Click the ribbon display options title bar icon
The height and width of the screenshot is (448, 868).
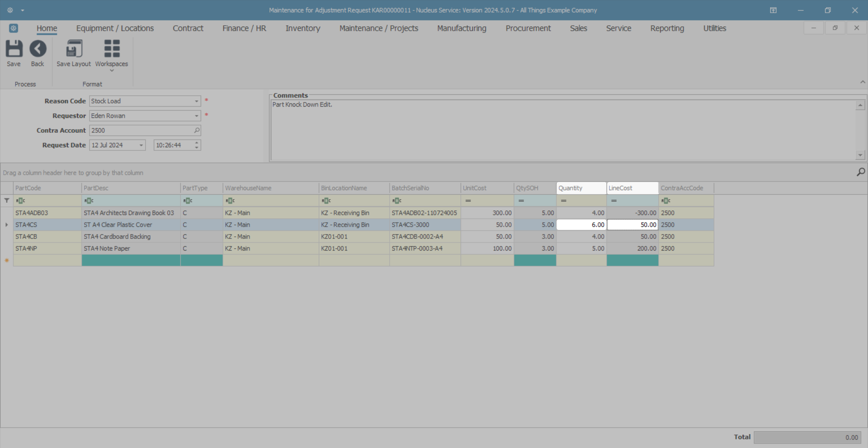(x=773, y=10)
